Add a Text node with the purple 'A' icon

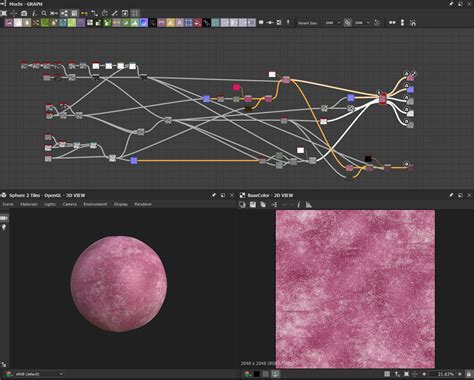click(180, 23)
